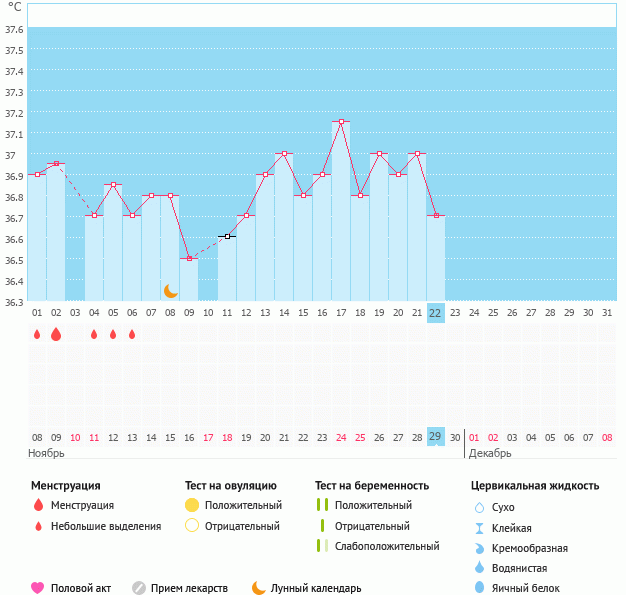Click the Менструация legend label
This screenshot has height=595, width=626.
[x=82, y=505]
